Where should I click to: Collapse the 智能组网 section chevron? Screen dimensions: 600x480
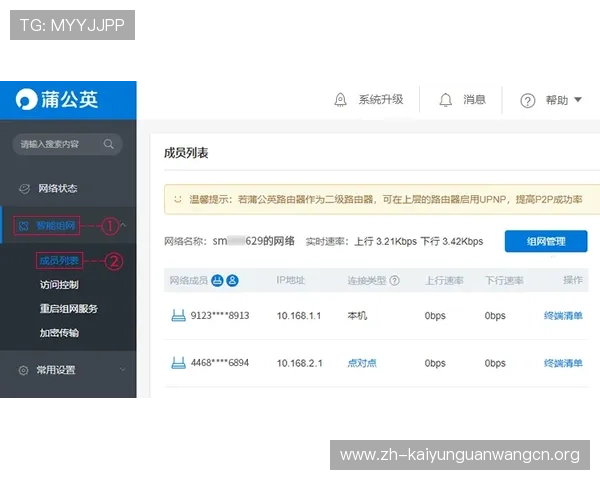[x=123, y=225]
